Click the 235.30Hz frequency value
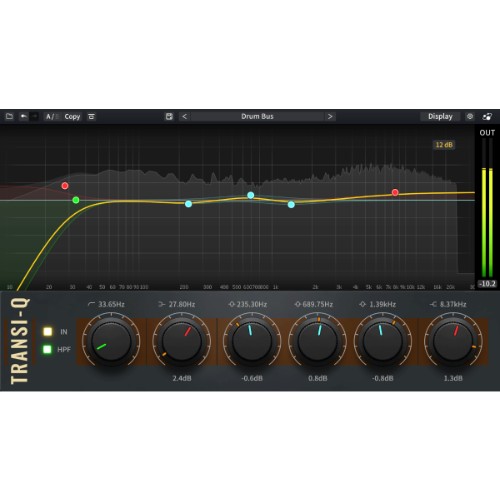500x500 pixels. (x=252, y=304)
